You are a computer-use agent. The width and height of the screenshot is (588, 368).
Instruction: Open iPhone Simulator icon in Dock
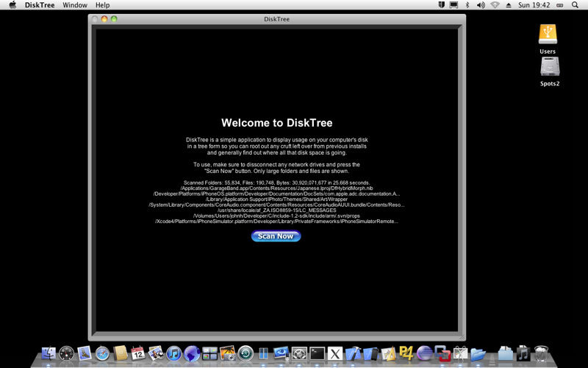tap(371, 353)
